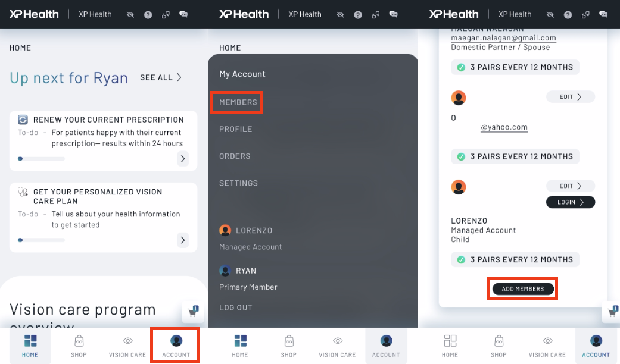Click the ADD MEMBERS button
Viewport: 620px width, 364px height.
[x=522, y=288]
